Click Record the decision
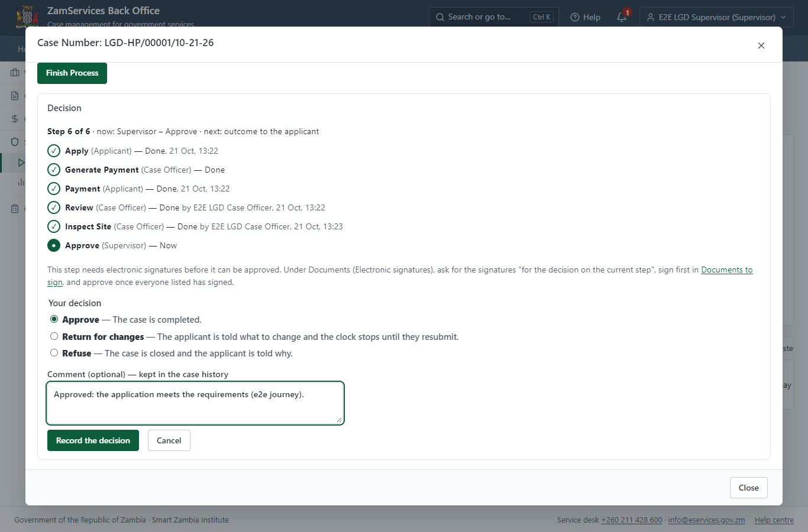808x532 pixels. pyautogui.click(x=93, y=440)
